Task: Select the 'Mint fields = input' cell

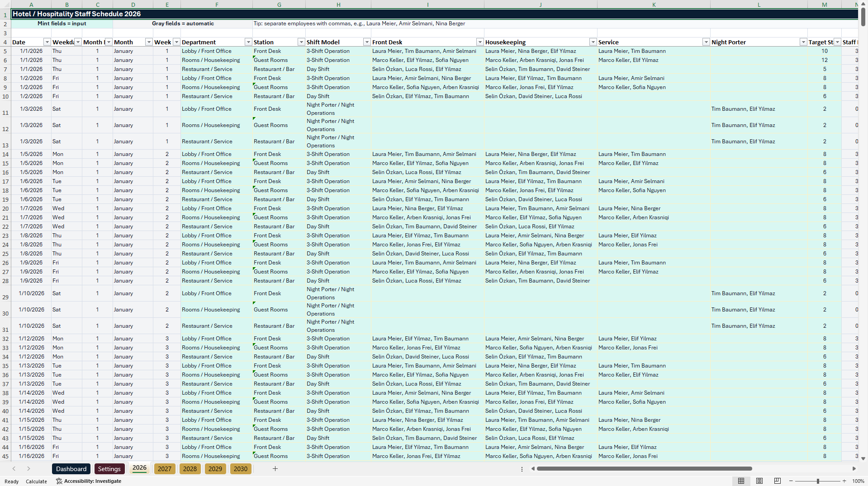Action: (x=62, y=24)
